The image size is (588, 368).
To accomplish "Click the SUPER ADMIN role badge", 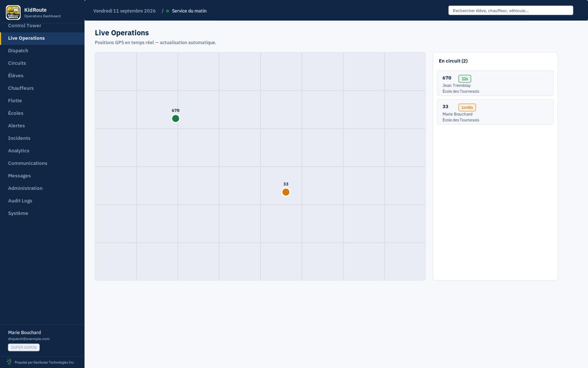I will [x=24, y=347].
